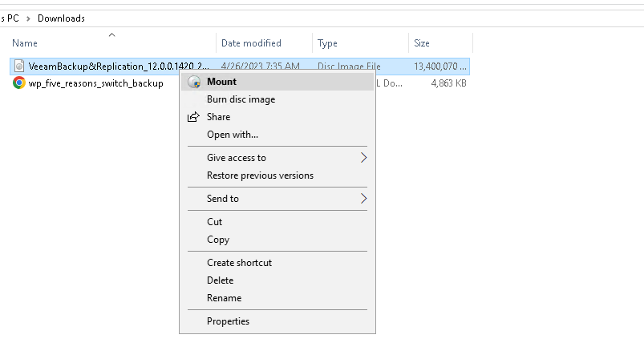
Task: Select the VeeamBackup&Replication ISO file name
Action: 119,67
